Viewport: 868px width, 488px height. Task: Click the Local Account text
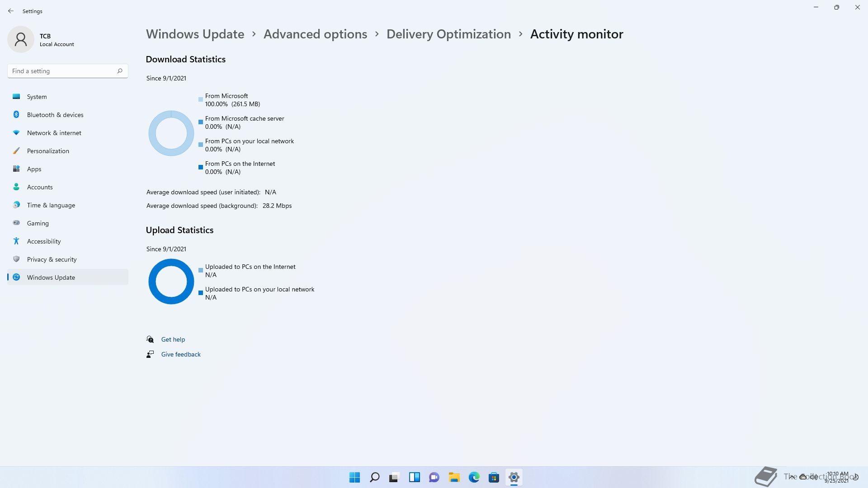coord(57,44)
